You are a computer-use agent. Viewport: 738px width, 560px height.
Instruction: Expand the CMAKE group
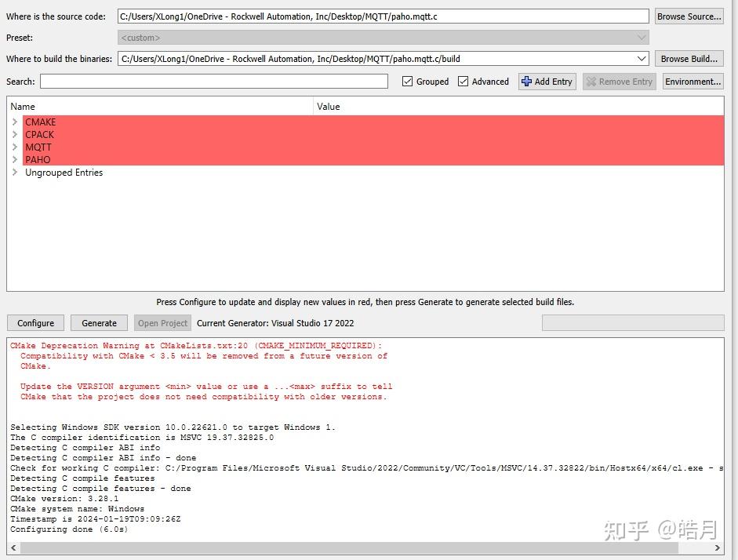point(15,122)
